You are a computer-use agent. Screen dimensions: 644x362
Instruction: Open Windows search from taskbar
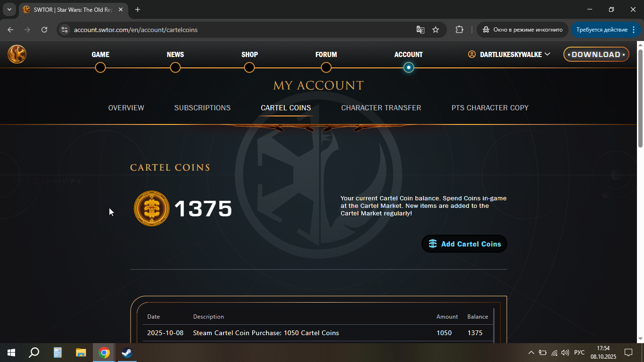34,353
